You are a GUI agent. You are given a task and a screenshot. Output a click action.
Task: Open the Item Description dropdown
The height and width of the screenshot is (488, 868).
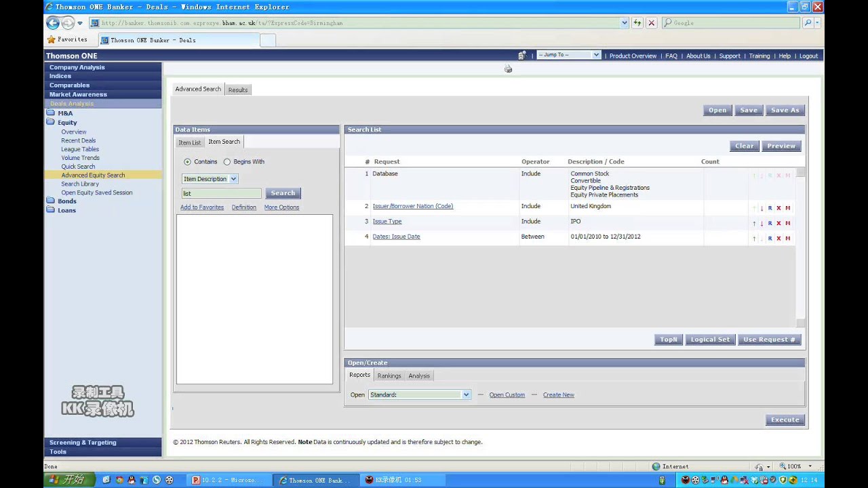coord(210,179)
